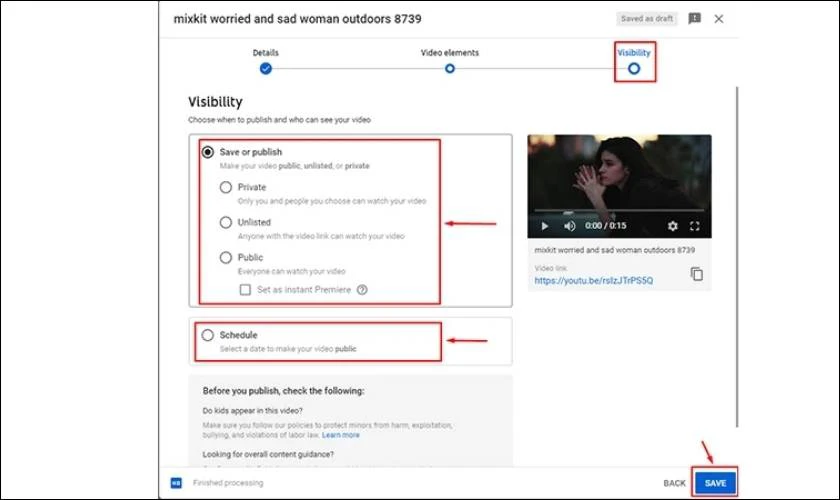Seek on the video progress bar

coord(619,211)
